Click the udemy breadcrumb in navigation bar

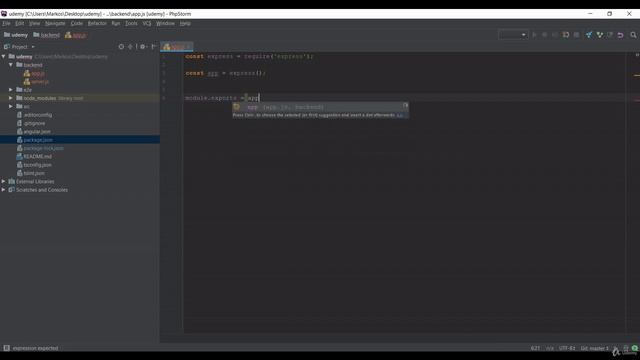pos(16,35)
